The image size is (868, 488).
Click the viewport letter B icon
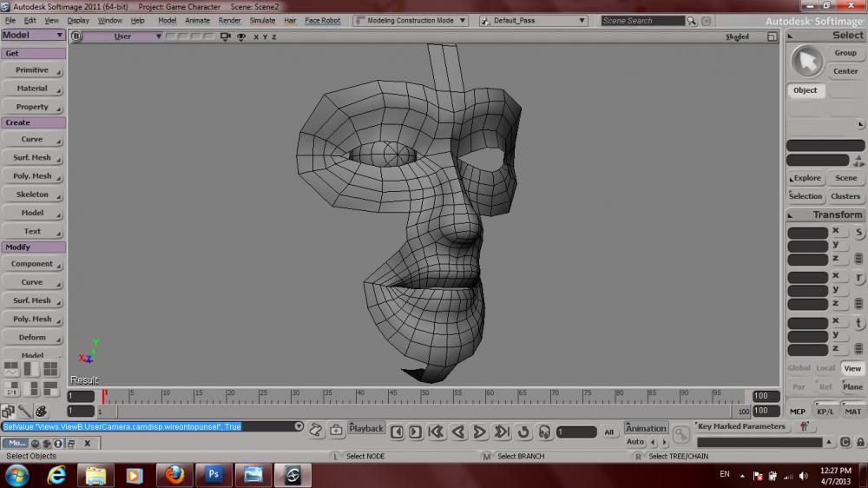point(76,36)
